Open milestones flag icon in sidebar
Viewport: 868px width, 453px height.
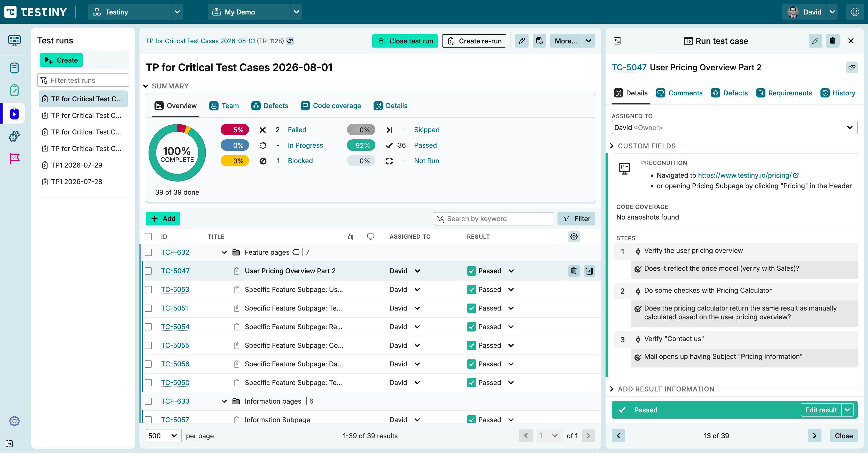14,158
